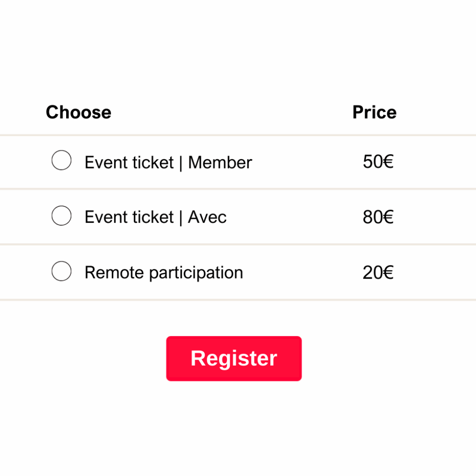Click the Price column header
Image resolution: width=476 pixels, height=476 pixels.
(x=374, y=112)
